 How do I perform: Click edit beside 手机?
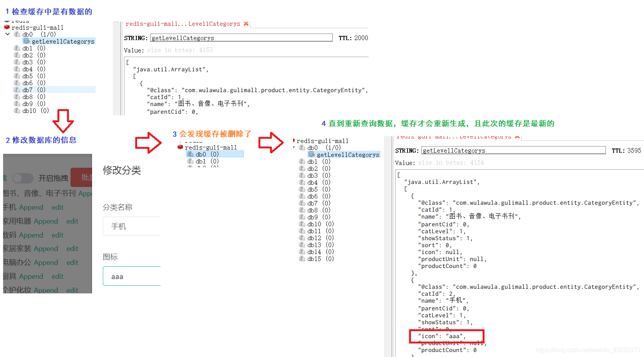[57, 207]
